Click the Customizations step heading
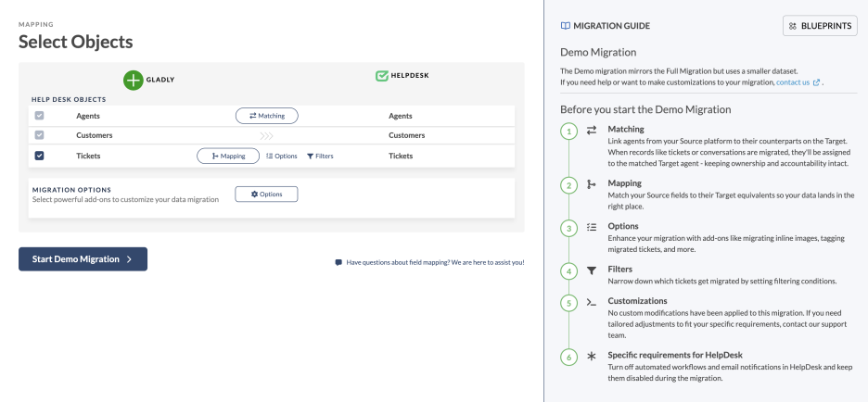868x402 pixels. (637, 301)
